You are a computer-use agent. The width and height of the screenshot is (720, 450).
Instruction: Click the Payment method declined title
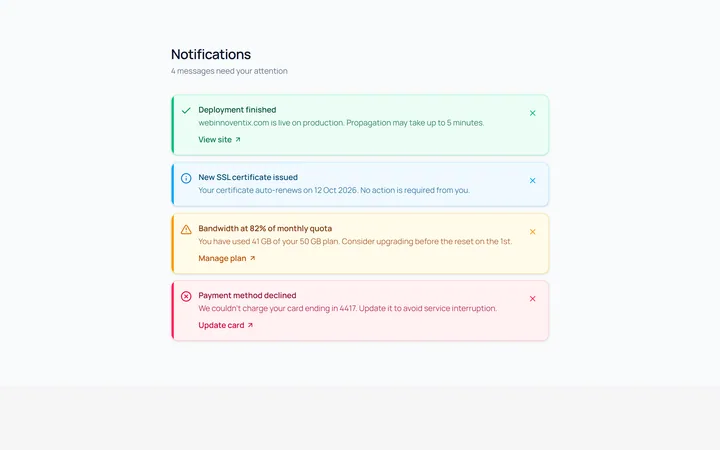point(247,295)
